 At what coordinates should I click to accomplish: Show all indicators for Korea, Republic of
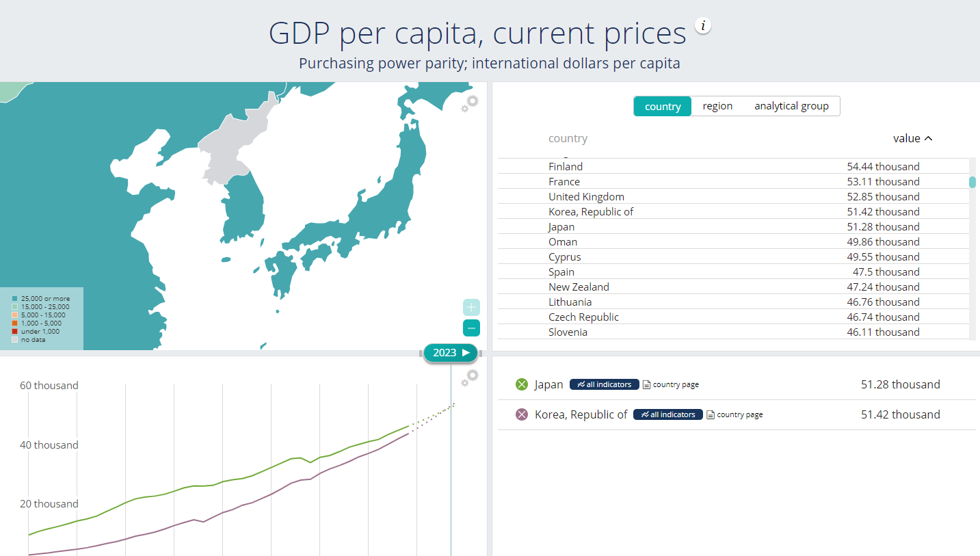tap(667, 414)
